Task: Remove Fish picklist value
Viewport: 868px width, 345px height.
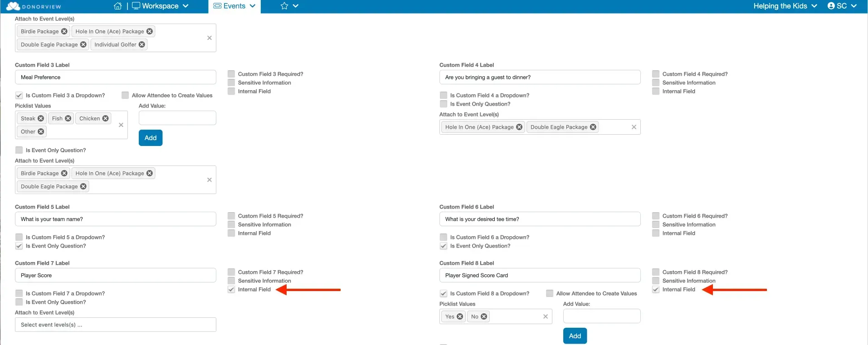Action: [x=68, y=118]
